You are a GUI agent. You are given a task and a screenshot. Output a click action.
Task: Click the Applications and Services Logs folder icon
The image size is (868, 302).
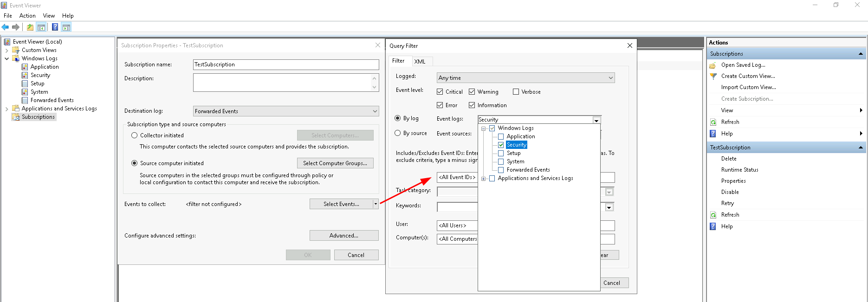point(16,109)
